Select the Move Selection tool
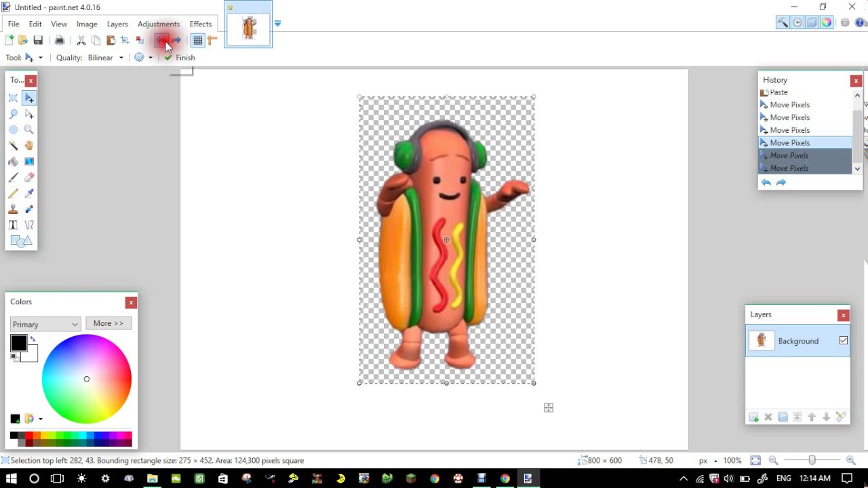 tap(29, 114)
